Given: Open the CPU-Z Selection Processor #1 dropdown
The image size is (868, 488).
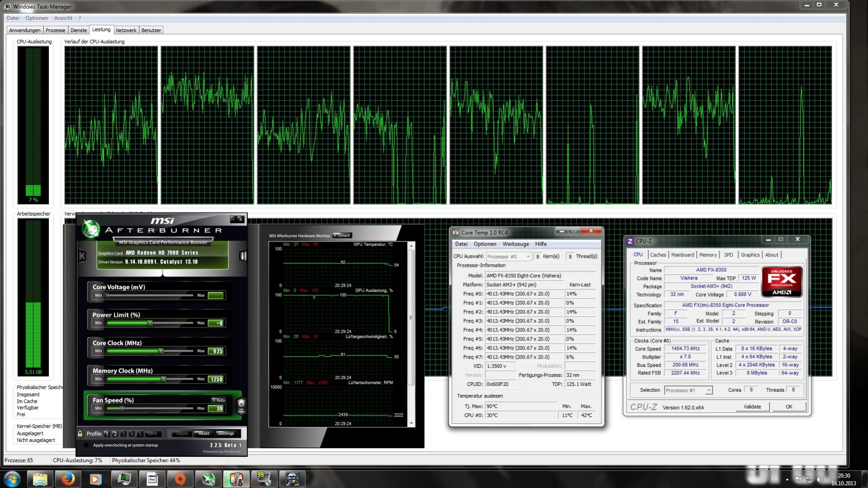Looking at the screenshot, I should pyautogui.click(x=688, y=390).
